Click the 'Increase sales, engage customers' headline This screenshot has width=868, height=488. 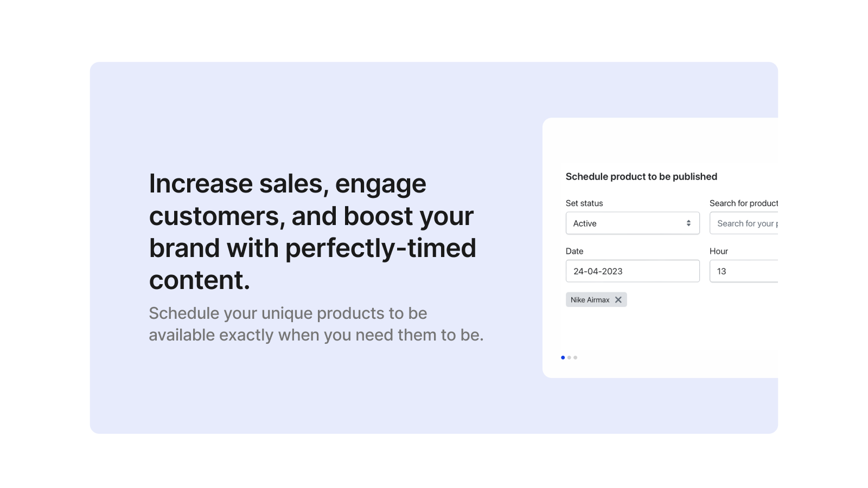tap(288, 184)
